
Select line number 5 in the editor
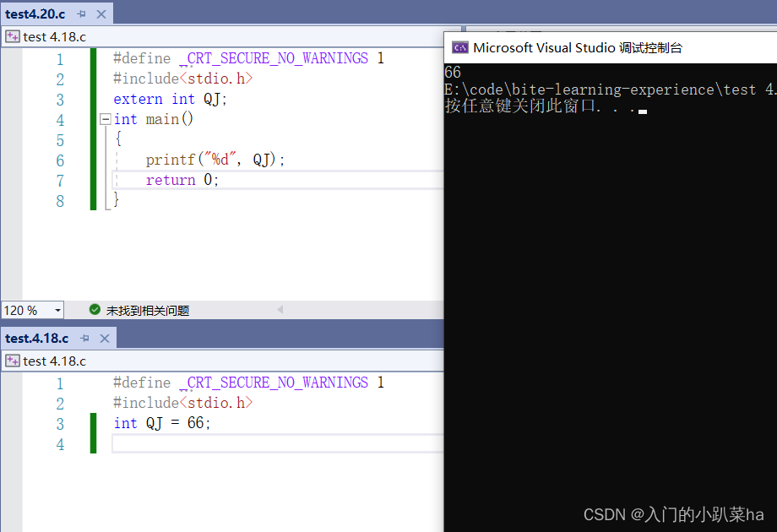point(60,139)
